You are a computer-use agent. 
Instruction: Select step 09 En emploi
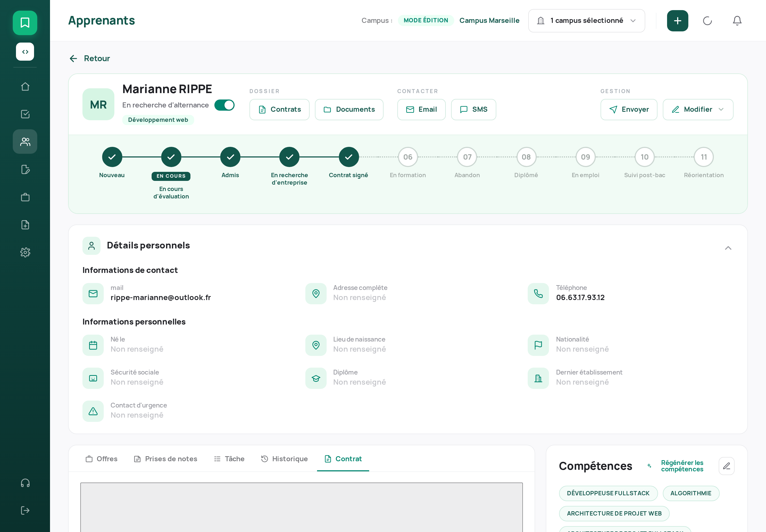585,157
